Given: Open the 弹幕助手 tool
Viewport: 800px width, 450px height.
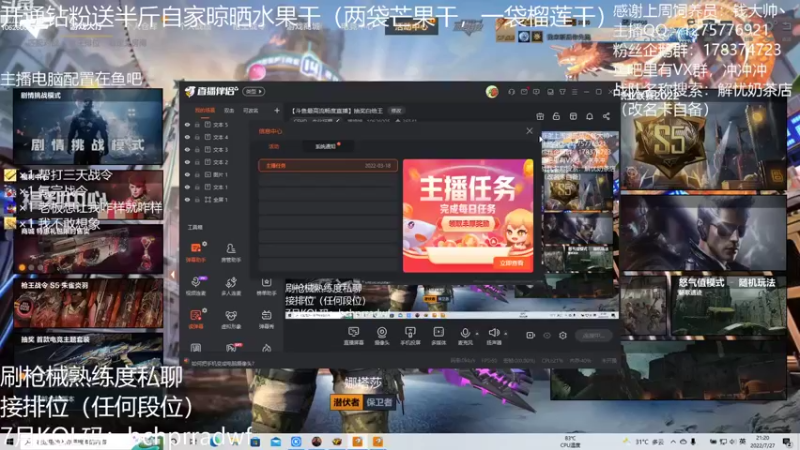Looking at the screenshot, I should (195, 252).
